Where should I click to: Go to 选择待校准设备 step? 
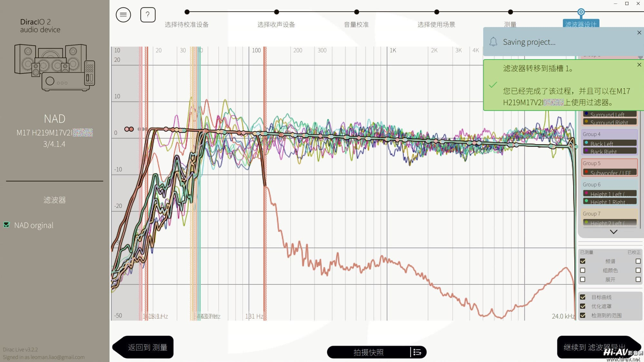(187, 24)
